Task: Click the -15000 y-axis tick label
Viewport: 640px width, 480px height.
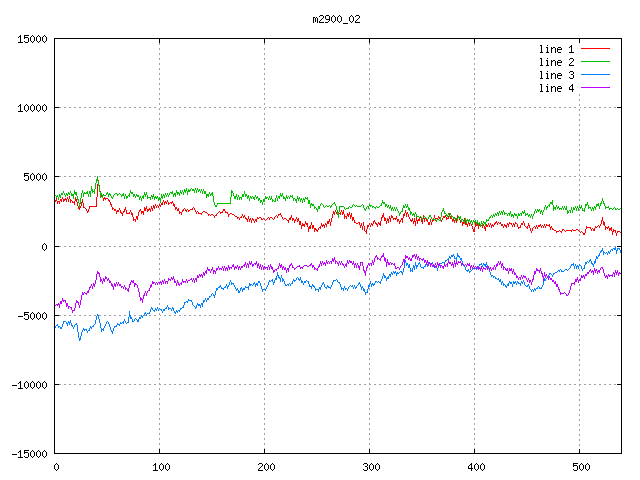Action: tap(29, 453)
